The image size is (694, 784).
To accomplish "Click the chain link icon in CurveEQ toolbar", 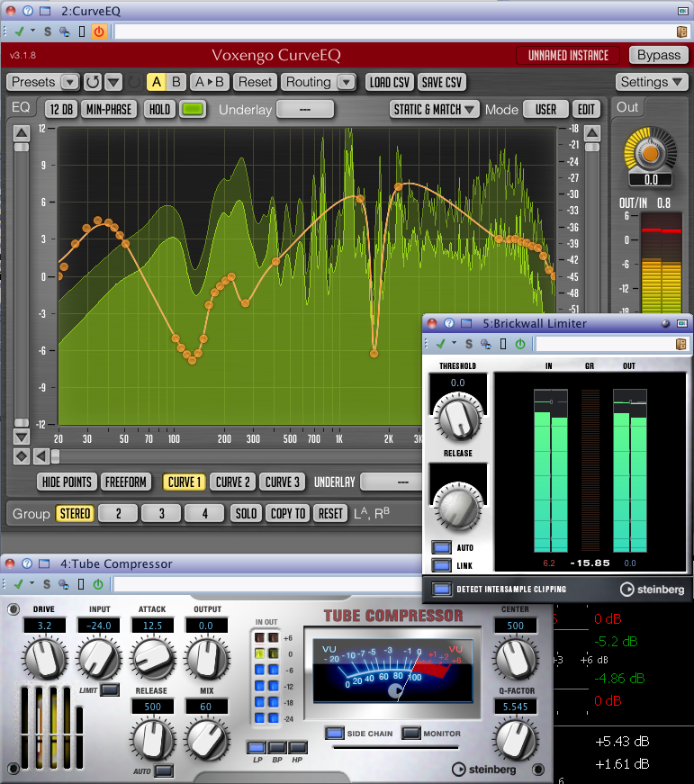I will point(65,32).
